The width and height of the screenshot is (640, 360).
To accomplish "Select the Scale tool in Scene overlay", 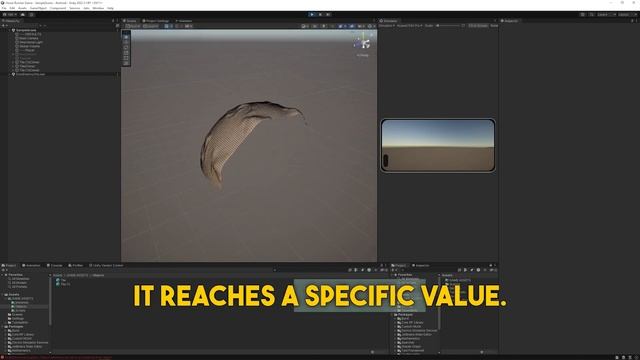I will 126,53.
